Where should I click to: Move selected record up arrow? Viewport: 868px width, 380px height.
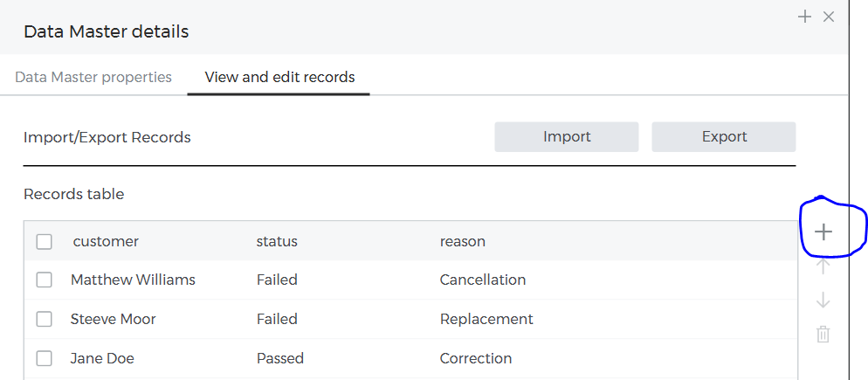click(x=823, y=266)
